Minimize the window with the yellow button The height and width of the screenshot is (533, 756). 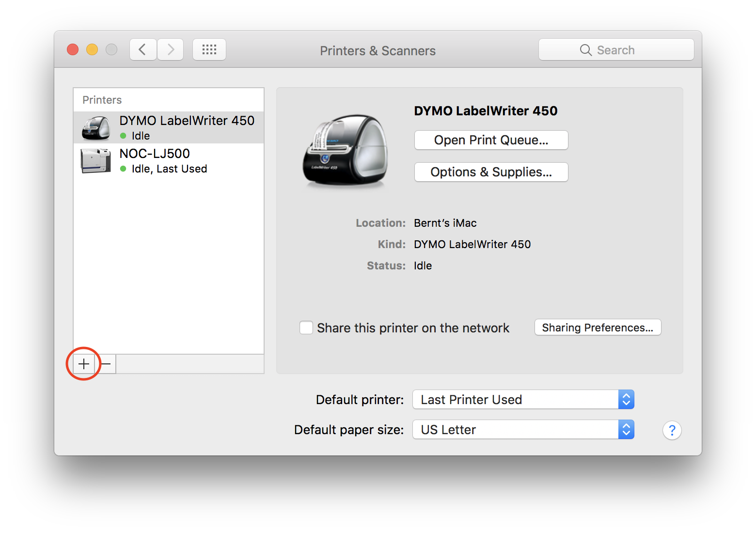tap(92, 49)
